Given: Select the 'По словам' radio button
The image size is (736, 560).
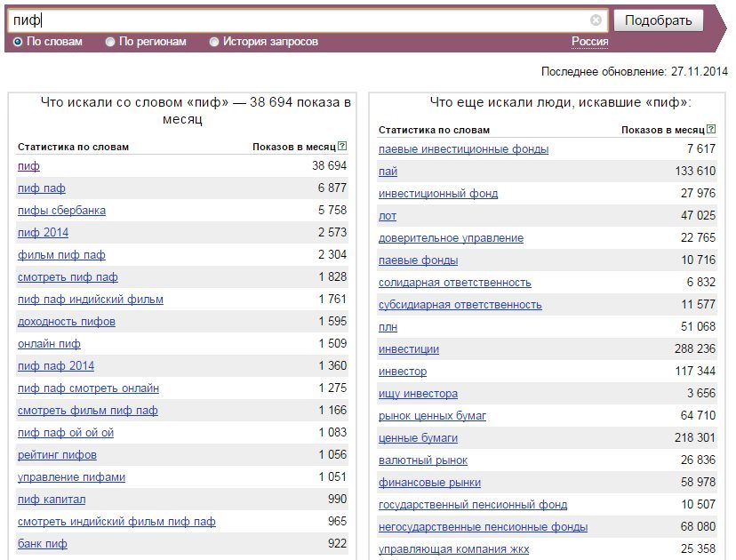Looking at the screenshot, I should point(18,42).
